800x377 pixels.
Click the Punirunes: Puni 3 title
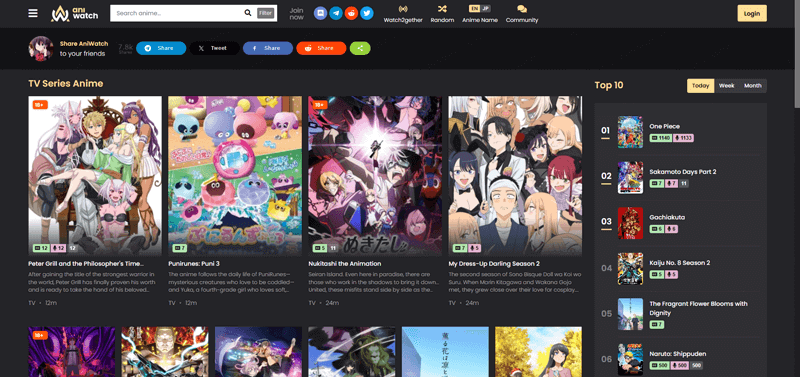coord(194,264)
